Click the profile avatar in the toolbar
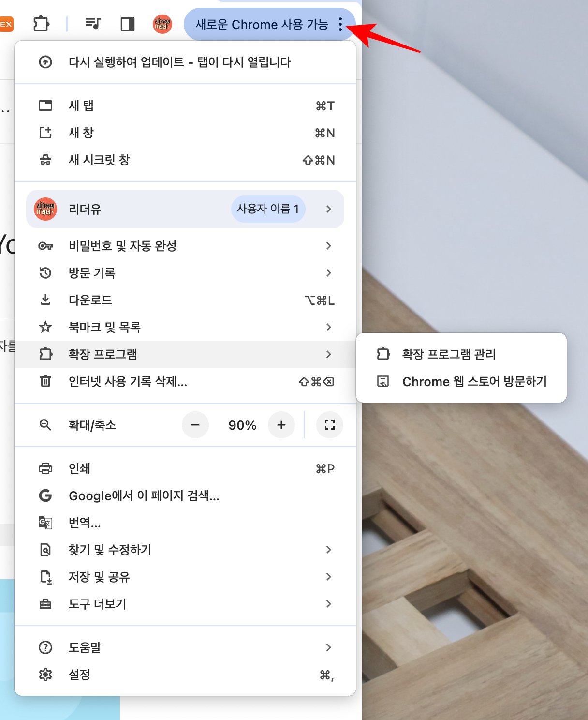588x720 pixels. 162,24
